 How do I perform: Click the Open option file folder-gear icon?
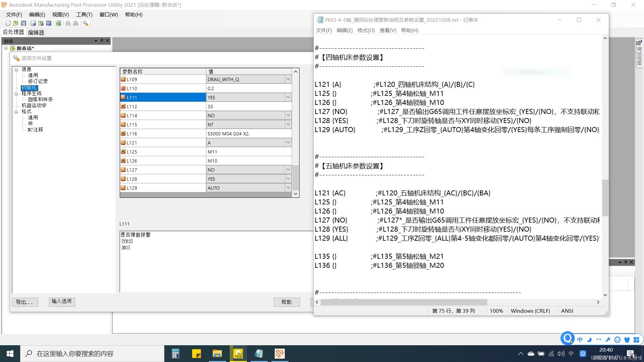(41, 23)
